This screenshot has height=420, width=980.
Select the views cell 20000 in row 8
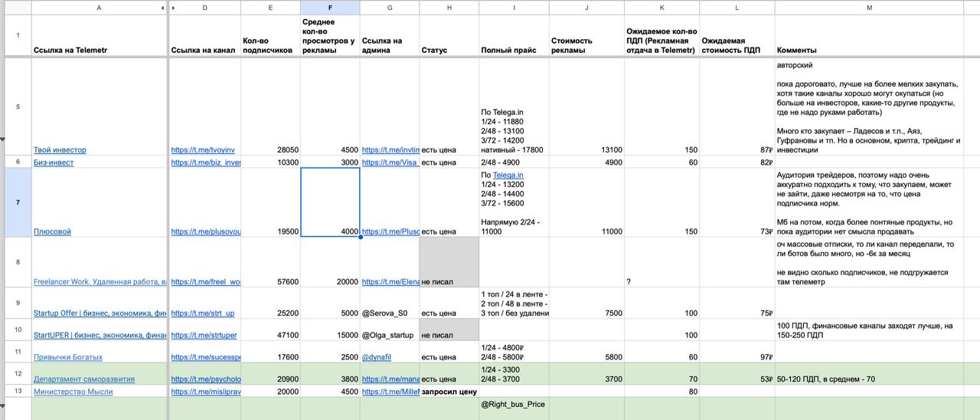(x=330, y=262)
